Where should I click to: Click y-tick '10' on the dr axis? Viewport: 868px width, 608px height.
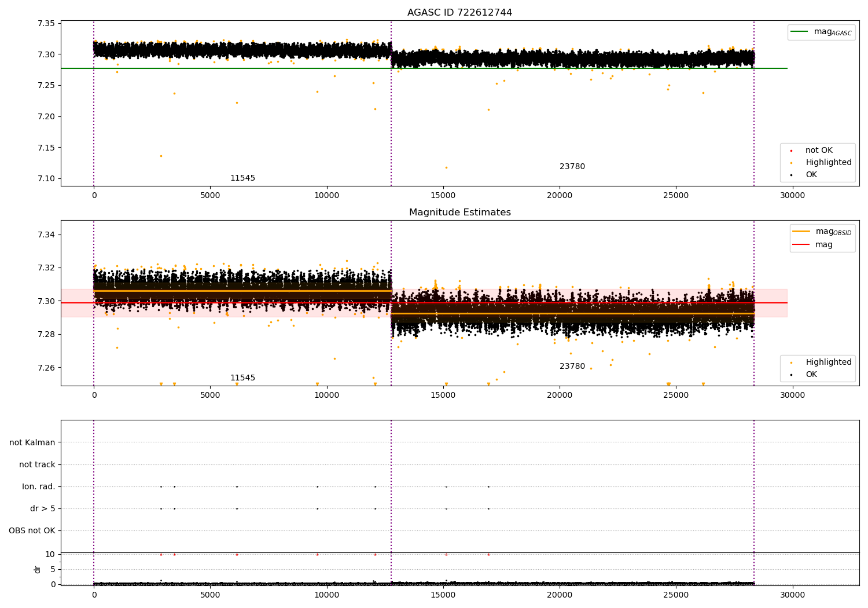(50, 554)
